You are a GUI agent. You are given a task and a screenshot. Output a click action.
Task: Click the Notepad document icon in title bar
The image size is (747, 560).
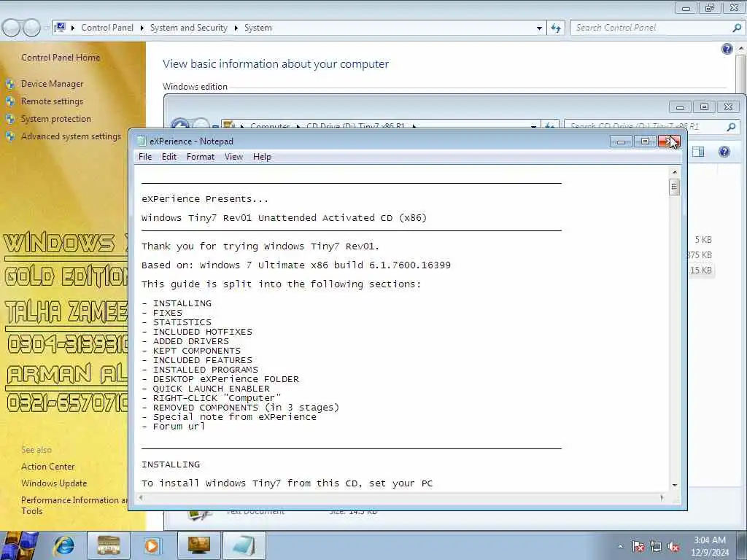pyautogui.click(x=141, y=141)
